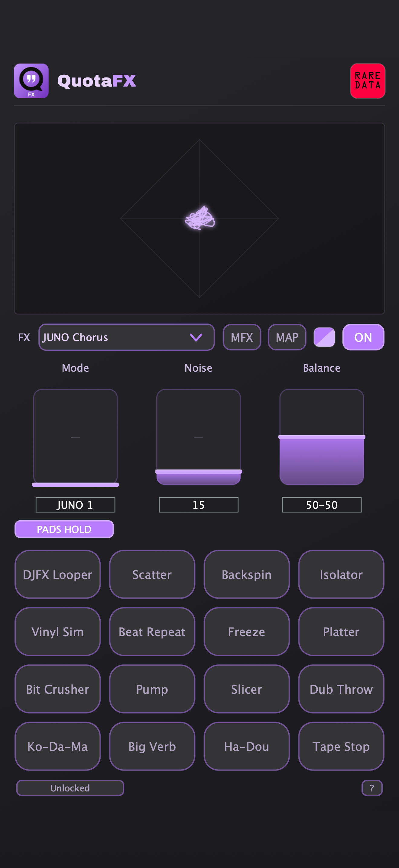Click the 50-50 balance value field

pos(322,505)
